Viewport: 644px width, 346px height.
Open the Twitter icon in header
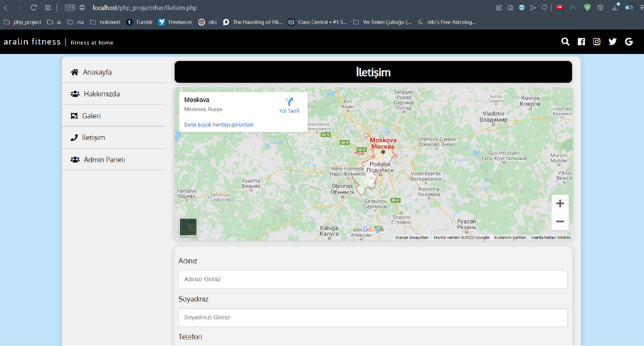(x=613, y=41)
